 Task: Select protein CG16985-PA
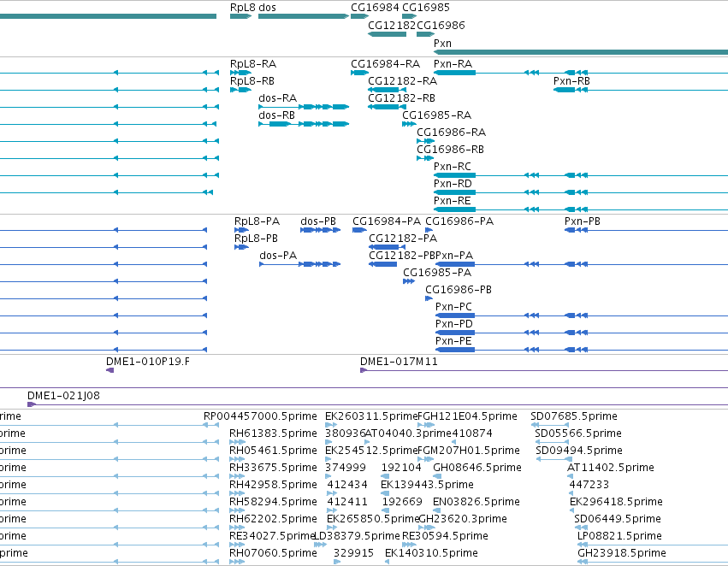409,281
